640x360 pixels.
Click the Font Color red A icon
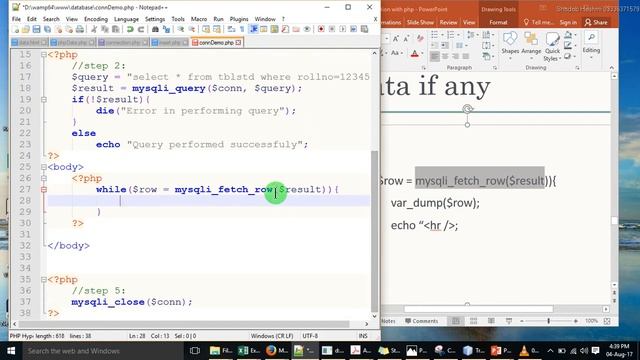[414, 53]
